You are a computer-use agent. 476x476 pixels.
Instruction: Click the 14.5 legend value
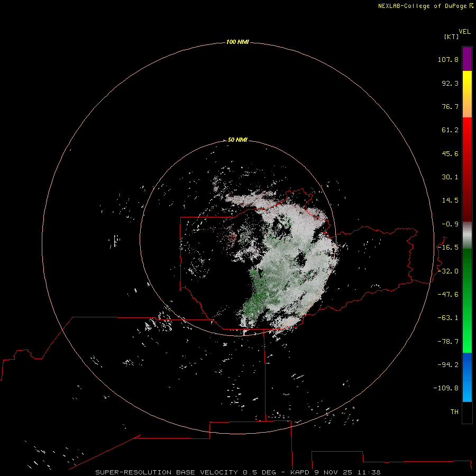click(450, 200)
